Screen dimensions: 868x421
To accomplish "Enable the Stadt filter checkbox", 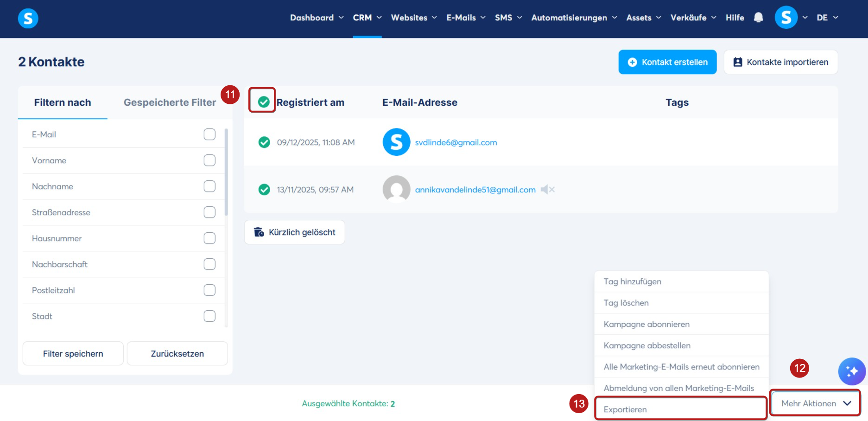I will click(x=209, y=316).
